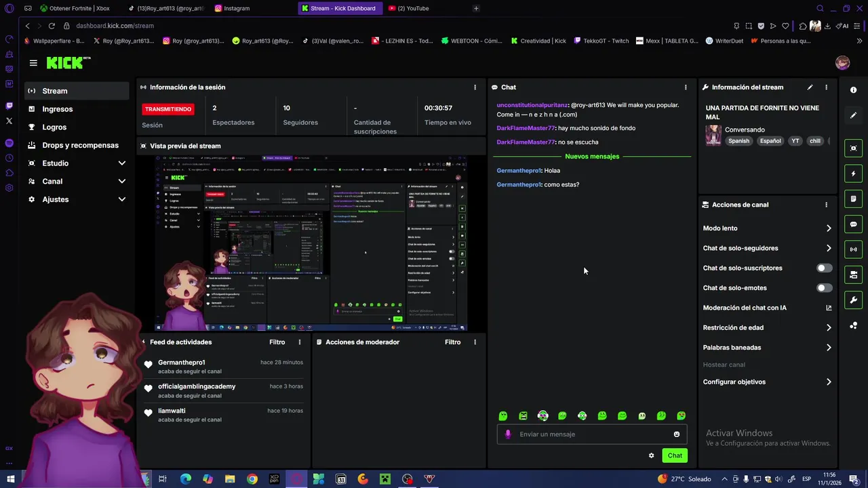Screen dimensions: 868x488
Task: Click the pencil icon in right toolbar
Action: click(x=853, y=115)
